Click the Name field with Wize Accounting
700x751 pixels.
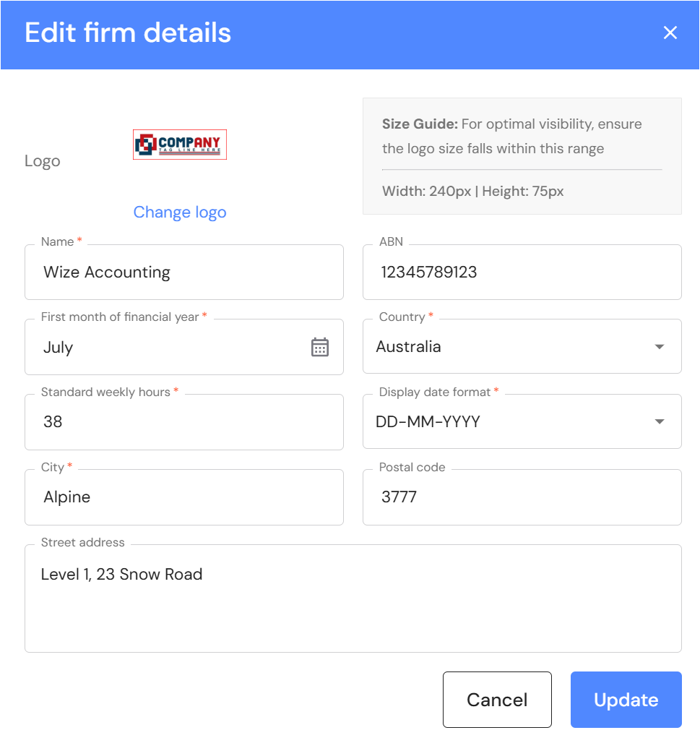[183, 272]
